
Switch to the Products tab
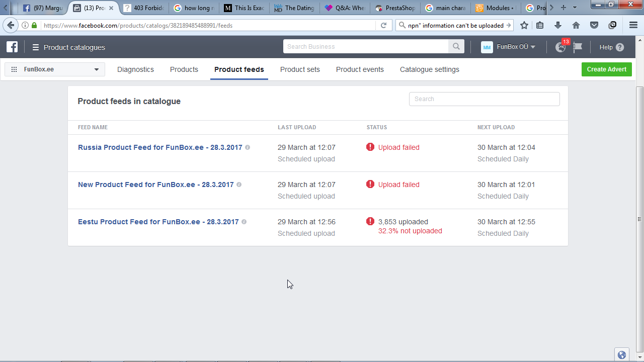(x=184, y=69)
